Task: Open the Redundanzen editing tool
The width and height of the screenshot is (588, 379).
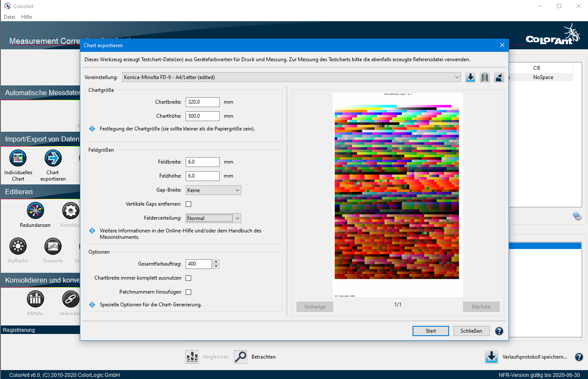Action: [x=35, y=211]
